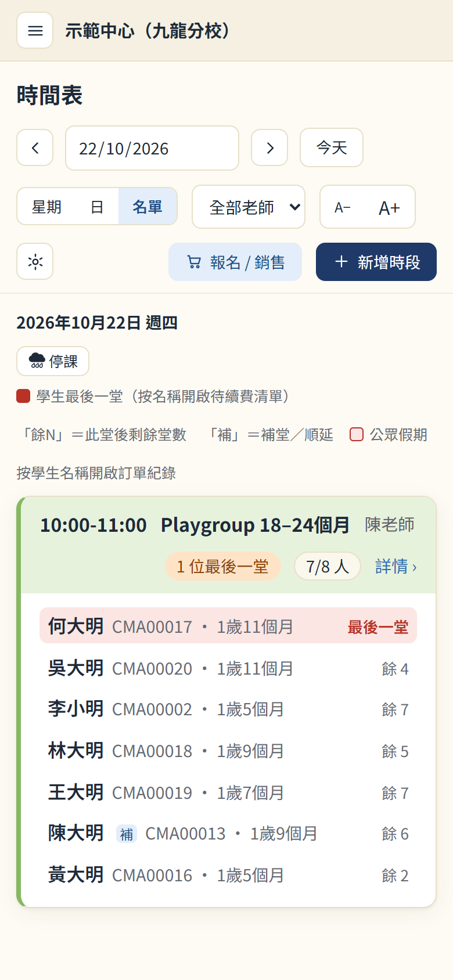
Task: Click the class title Playgroup 18–24個月
Action: coord(255,525)
